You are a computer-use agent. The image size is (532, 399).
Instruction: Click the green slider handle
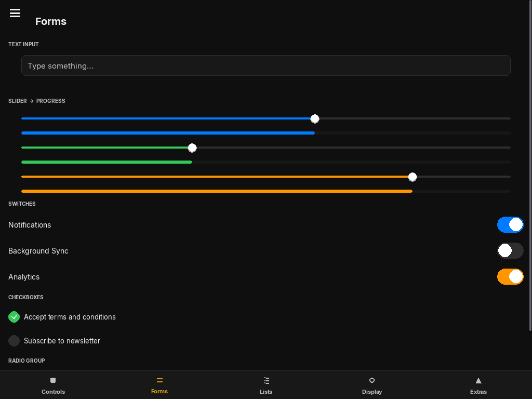point(192,148)
